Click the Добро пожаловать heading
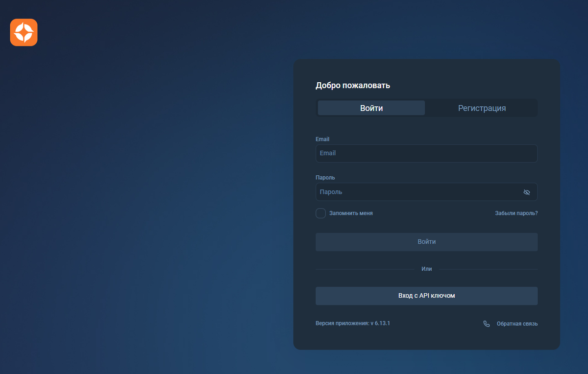The width and height of the screenshot is (588, 374). point(352,85)
